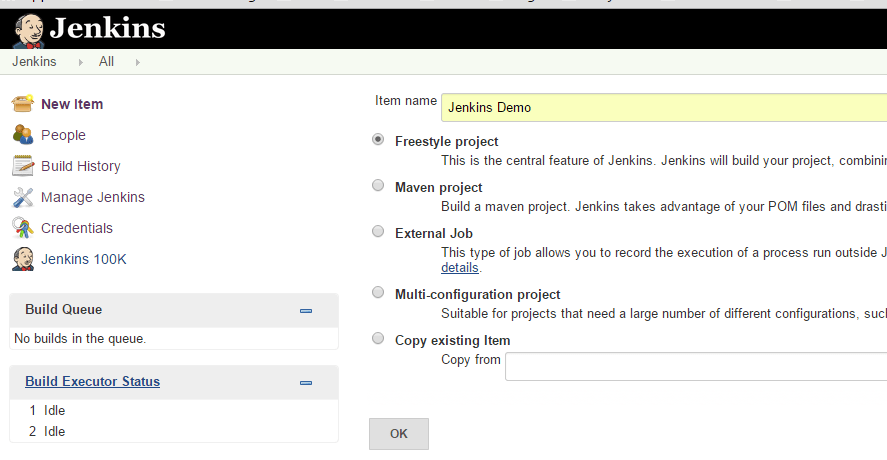This screenshot has height=460, width=887.
Task: Open the All breadcrumb dropdown arrow
Action: point(137,62)
